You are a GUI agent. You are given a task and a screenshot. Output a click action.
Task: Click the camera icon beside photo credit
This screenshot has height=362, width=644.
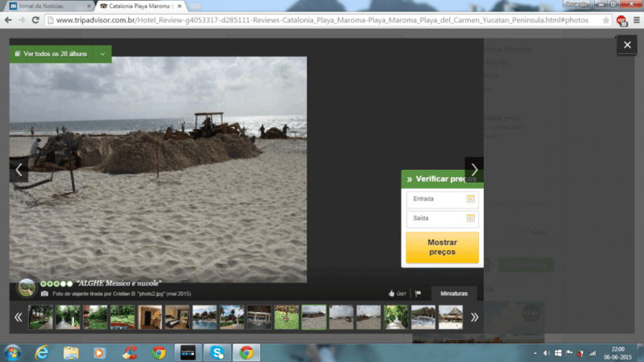tap(44, 294)
